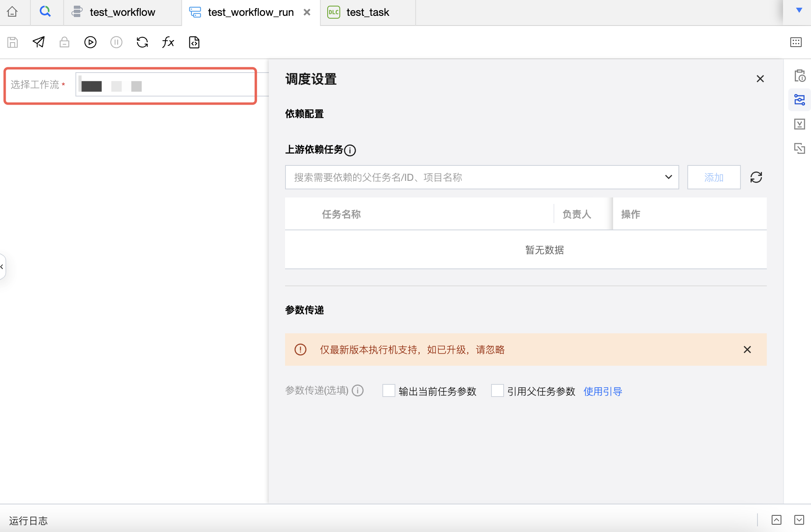Click the 添加 button
The width and height of the screenshot is (811, 532).
[x=714, y=177]
